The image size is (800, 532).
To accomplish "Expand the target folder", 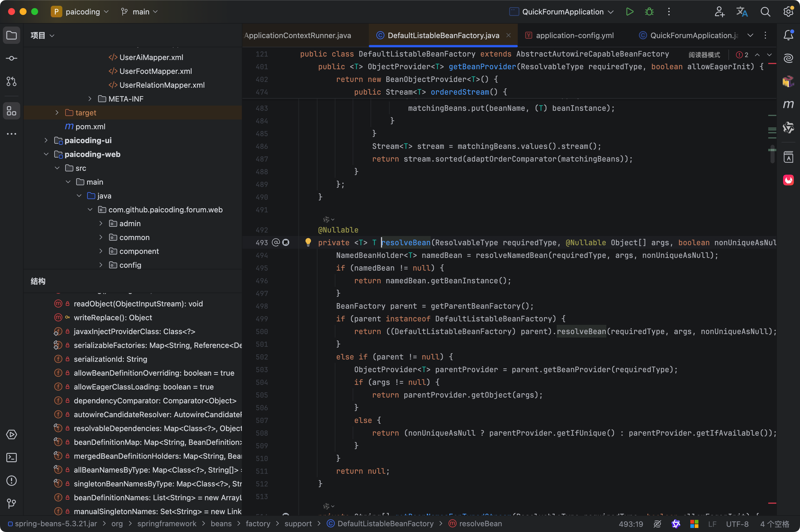I will [57, 113].
